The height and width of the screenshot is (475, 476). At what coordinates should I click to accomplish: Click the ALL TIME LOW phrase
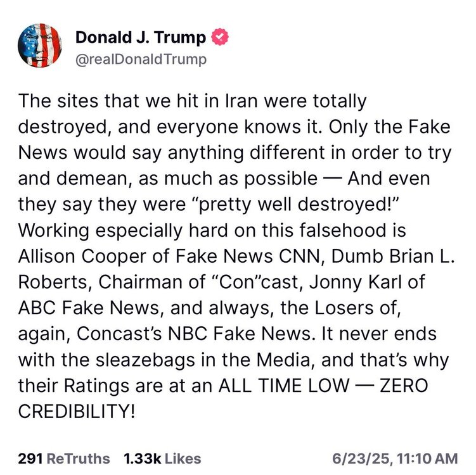[x=284, y=386]
